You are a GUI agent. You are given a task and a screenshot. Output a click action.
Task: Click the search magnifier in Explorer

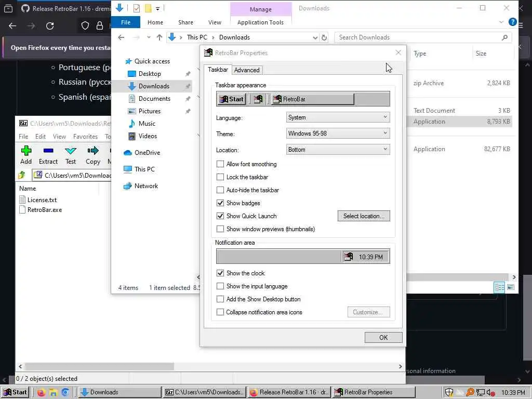pyautogui.click(x=504, y=37)
